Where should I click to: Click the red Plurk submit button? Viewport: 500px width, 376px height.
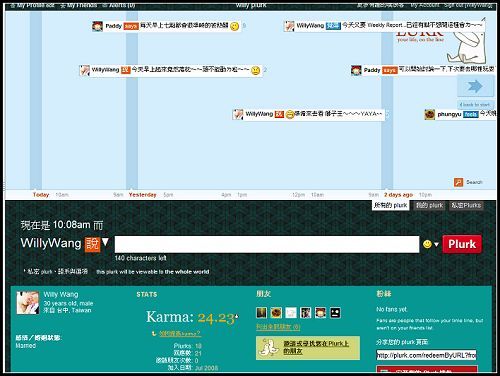[462, 244]
